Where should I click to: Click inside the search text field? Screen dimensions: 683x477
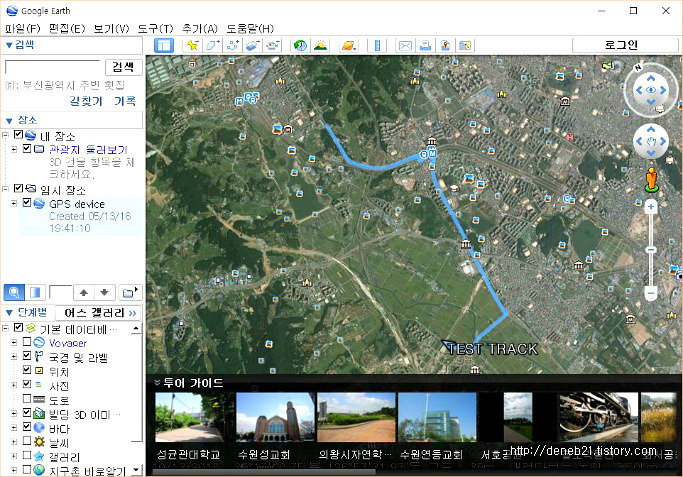pyautogui.click(x=52, y=67)
